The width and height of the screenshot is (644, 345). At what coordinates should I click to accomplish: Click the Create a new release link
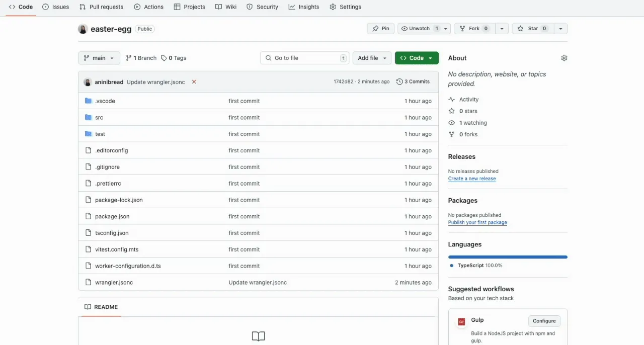(471, 179)
